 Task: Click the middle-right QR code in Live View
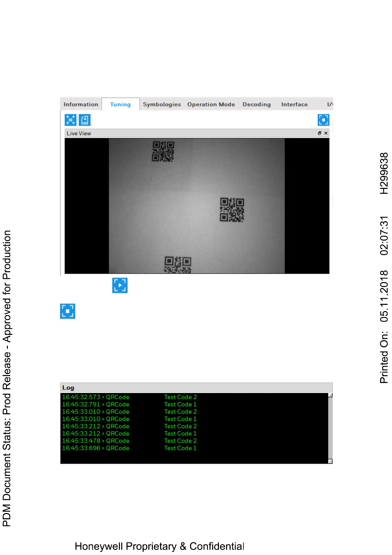(x=232, y=209)
